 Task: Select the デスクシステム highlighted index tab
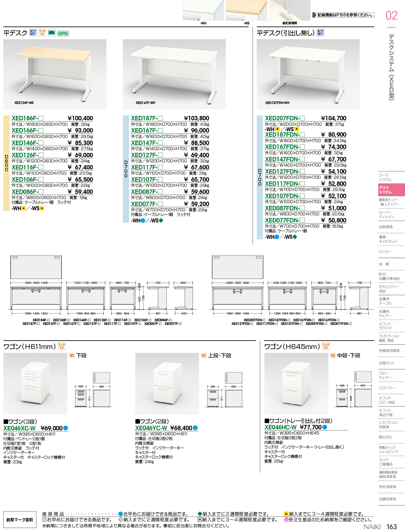point(388,190)
